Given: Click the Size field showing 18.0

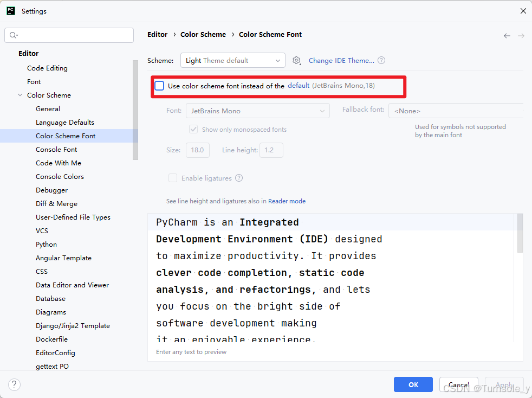Looking at the screenshot, I should coord(197,150).
